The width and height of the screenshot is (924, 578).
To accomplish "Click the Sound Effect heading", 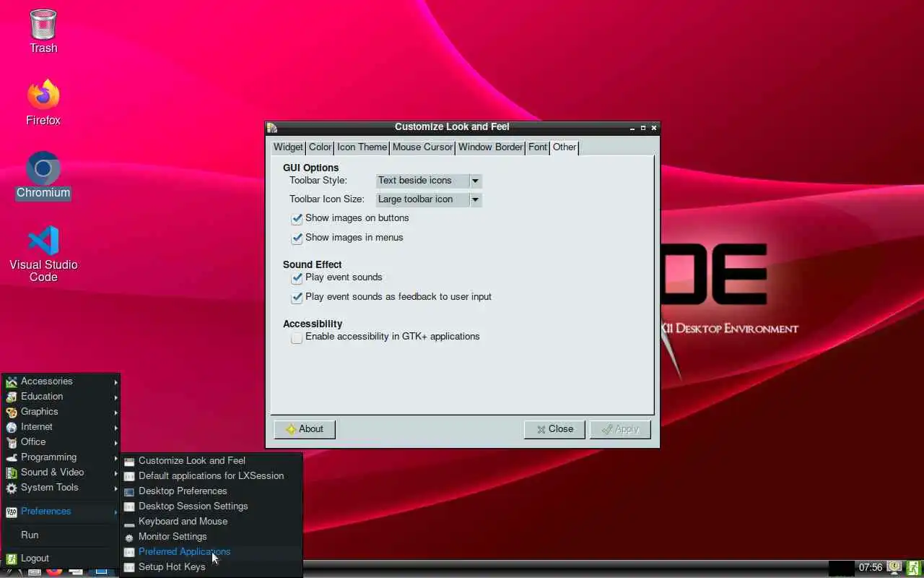I will pyautogui.click(x=313, y=264).
